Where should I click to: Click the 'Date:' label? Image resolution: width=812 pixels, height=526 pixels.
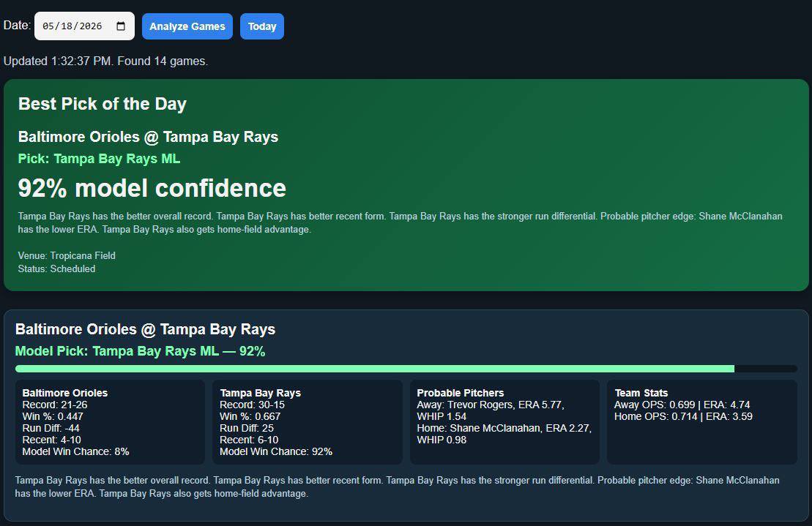(17, 26)
